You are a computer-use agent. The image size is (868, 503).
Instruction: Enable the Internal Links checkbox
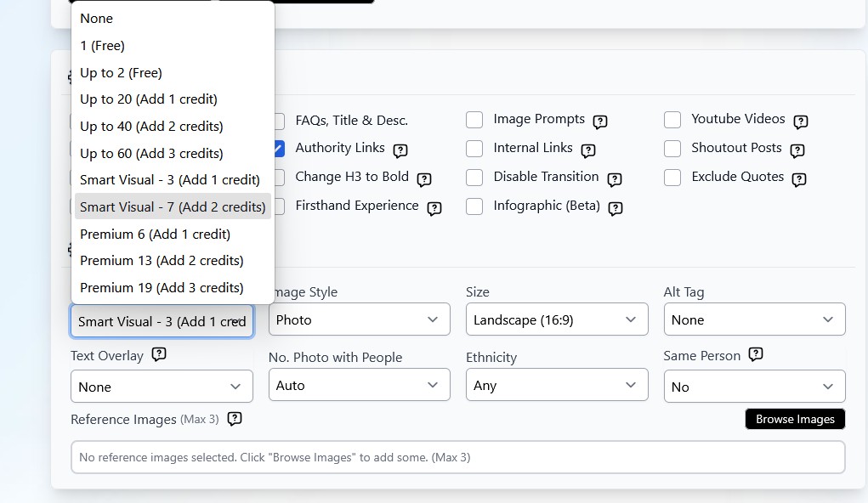click(474, 149)
